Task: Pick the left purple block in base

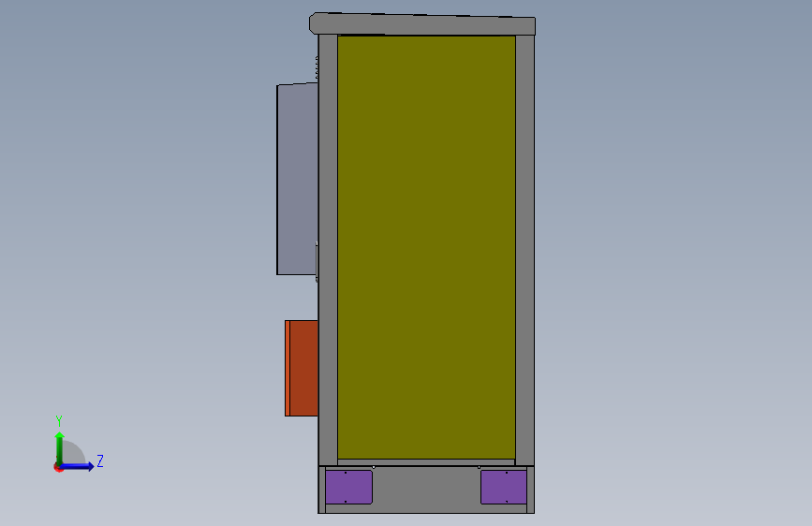Action: click(x=348, y=487)
